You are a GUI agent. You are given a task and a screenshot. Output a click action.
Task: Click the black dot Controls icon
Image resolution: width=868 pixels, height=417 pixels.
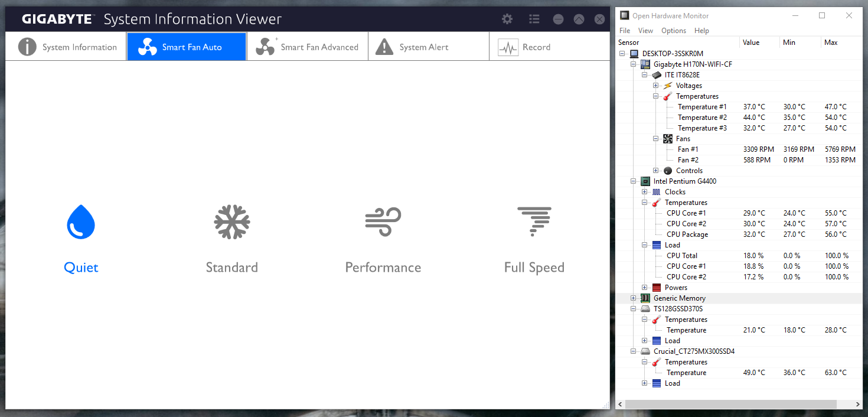[x=668, y=171]
